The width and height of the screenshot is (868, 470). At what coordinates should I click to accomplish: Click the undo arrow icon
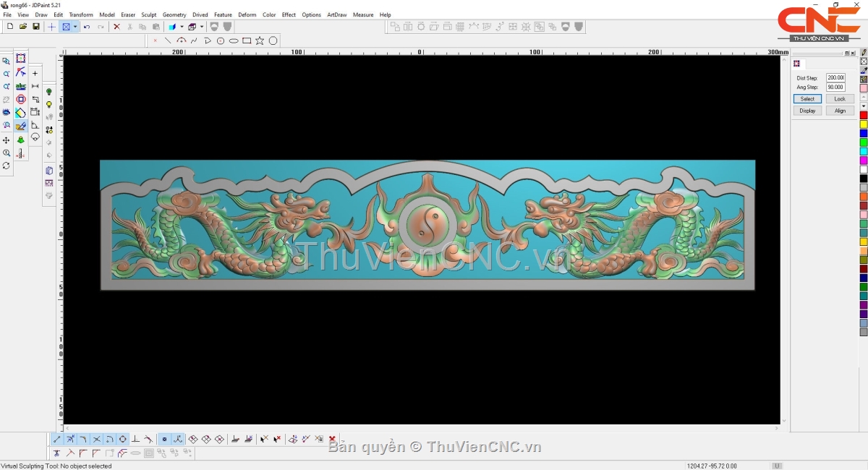(87, 27)
